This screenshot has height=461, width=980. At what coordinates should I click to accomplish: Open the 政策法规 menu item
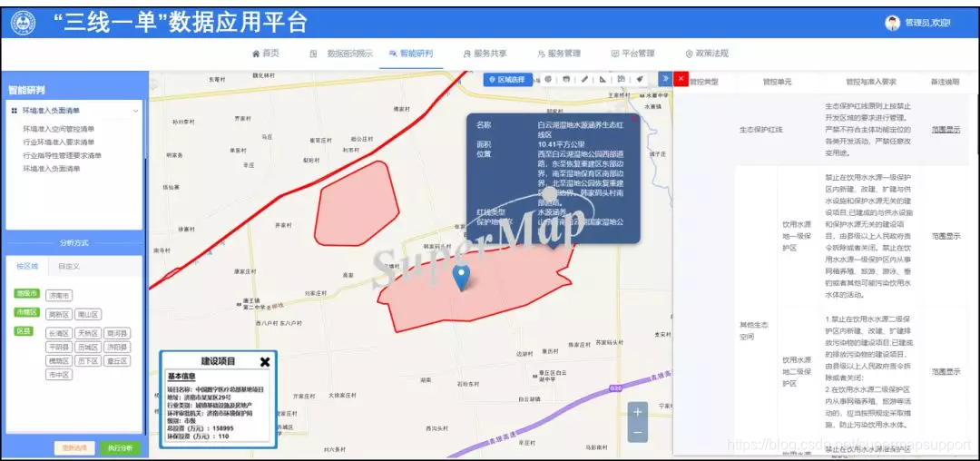pos(707,54)
